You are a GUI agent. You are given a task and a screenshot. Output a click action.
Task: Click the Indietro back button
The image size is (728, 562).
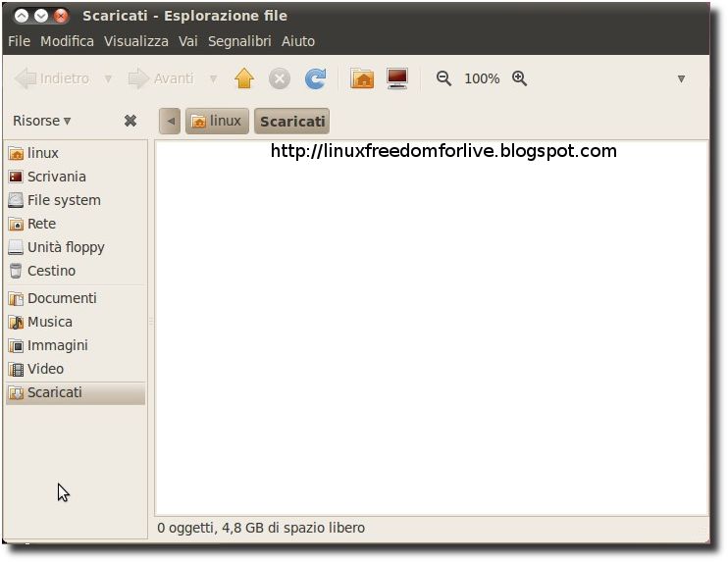[52, 78]
